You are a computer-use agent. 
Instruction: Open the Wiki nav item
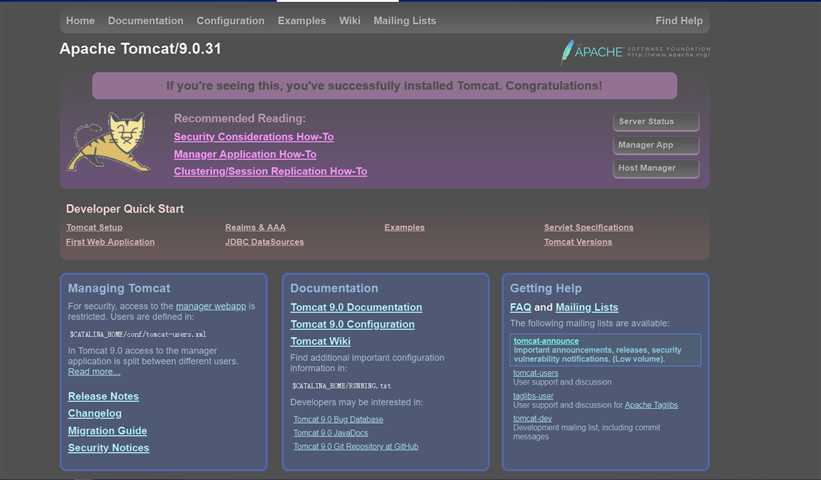349,21
